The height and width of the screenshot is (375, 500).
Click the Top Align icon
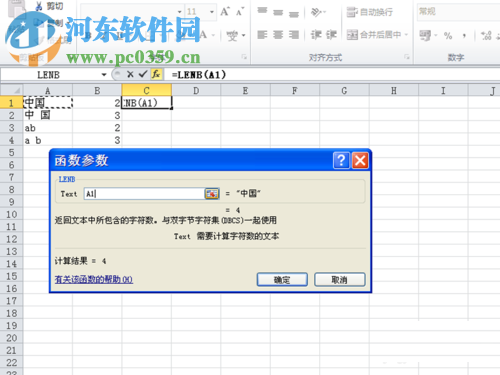pos(262,12)
